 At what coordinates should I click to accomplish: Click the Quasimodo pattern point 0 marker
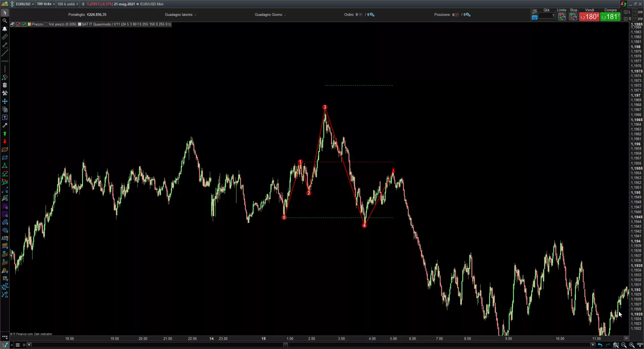(x=284, y=217)
